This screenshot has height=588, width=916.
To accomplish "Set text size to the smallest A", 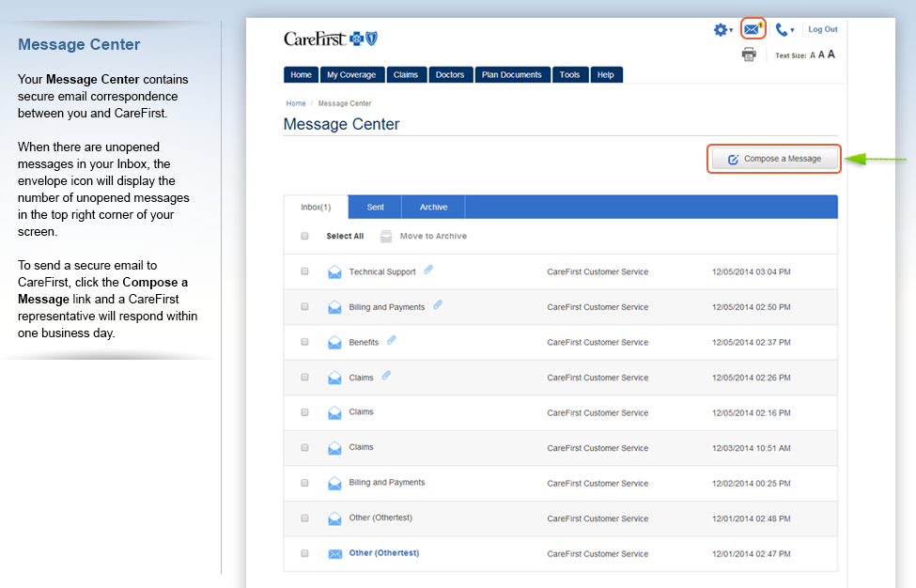I will pos(813,55).
